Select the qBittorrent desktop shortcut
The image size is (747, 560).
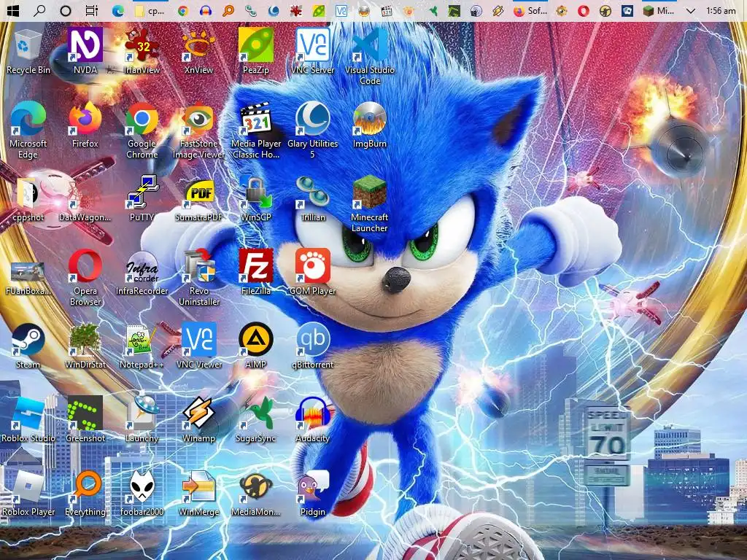(312, 346)
